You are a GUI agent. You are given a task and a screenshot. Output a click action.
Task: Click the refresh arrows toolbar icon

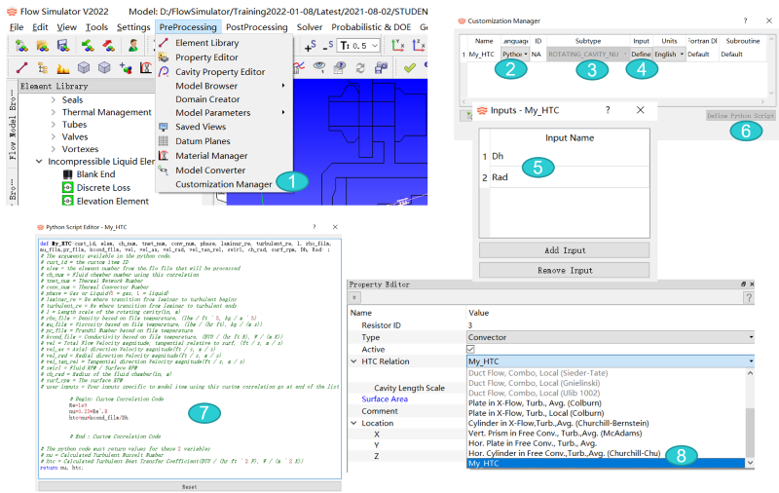tap(360, 68)
